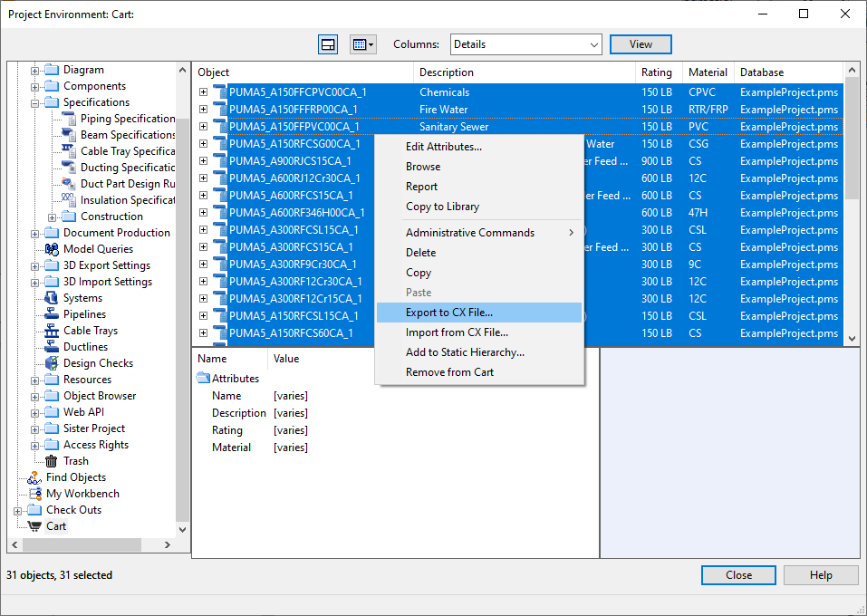867x616 pixels.
Task: Sort by the Rating column header
Action: pyautogui.click(x=657, y=72)
